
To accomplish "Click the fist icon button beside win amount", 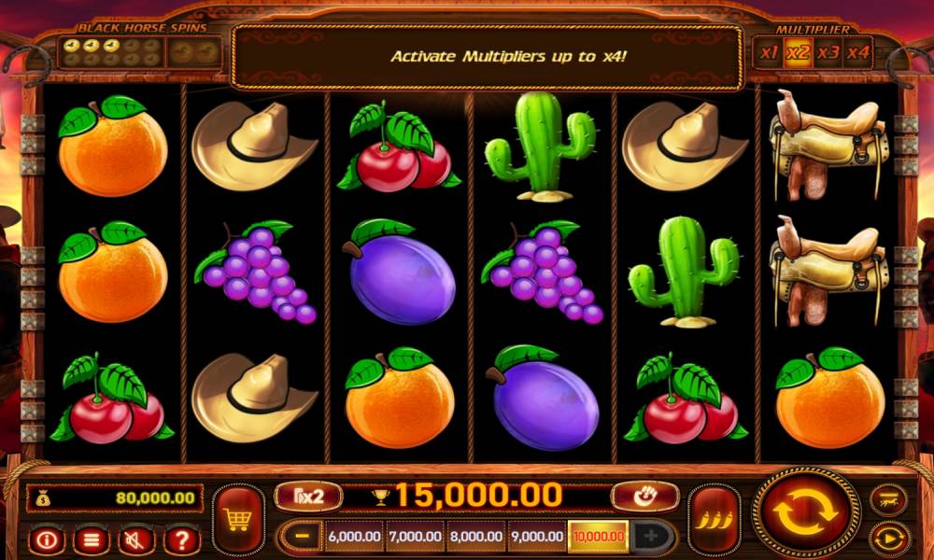I will (645, 497).
